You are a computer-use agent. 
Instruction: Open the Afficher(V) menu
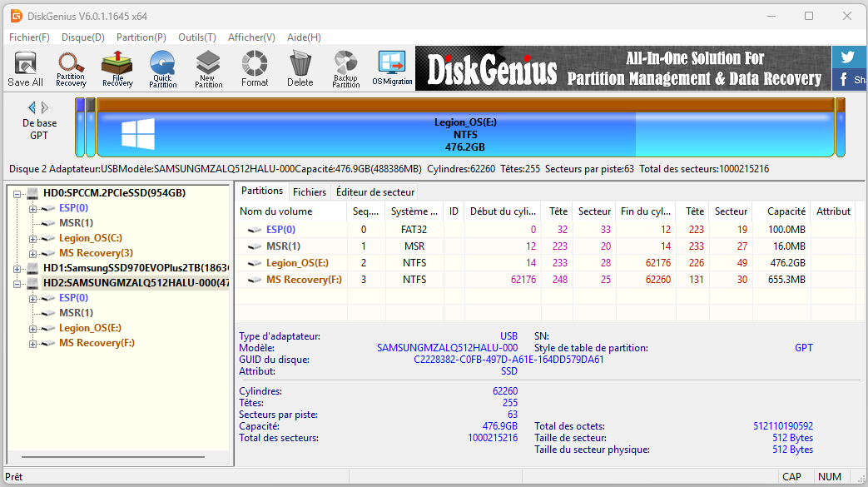(251, 37)
